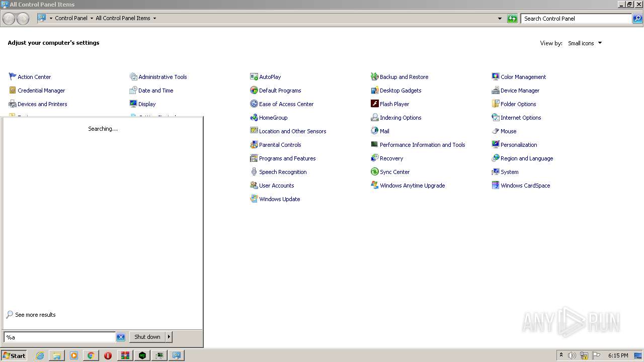Click the volume speaker tray icon

(572, 355)
